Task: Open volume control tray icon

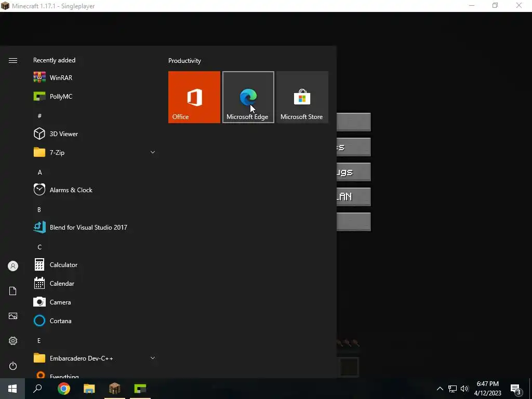Action: (x=464, y=389)
